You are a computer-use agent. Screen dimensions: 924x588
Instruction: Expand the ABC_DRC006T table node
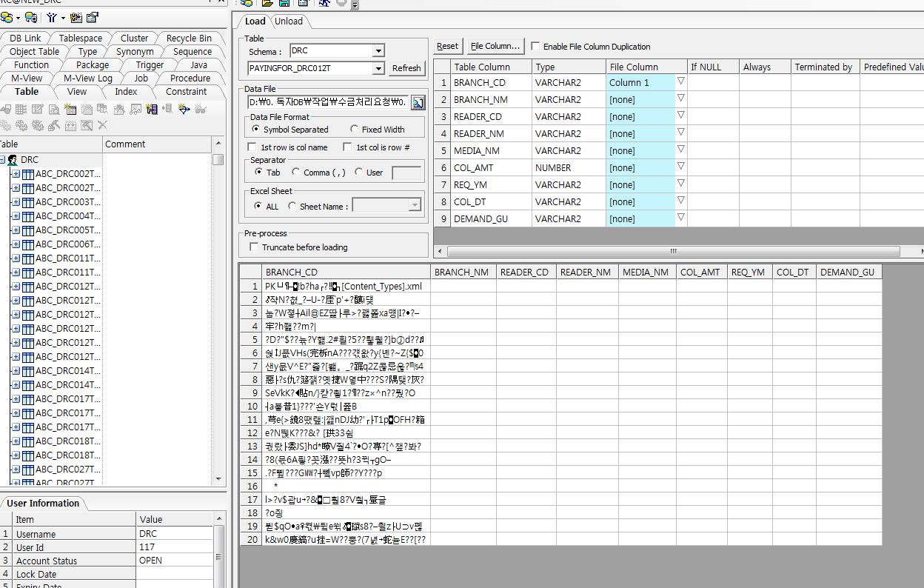pyautogui.click(x=16, y=244)
